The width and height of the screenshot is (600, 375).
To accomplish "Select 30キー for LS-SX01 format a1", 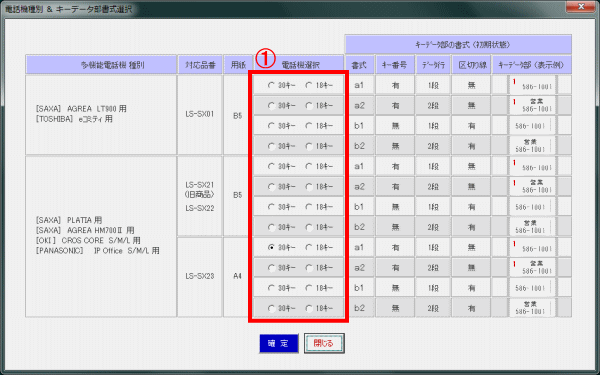I will [271, 85].
